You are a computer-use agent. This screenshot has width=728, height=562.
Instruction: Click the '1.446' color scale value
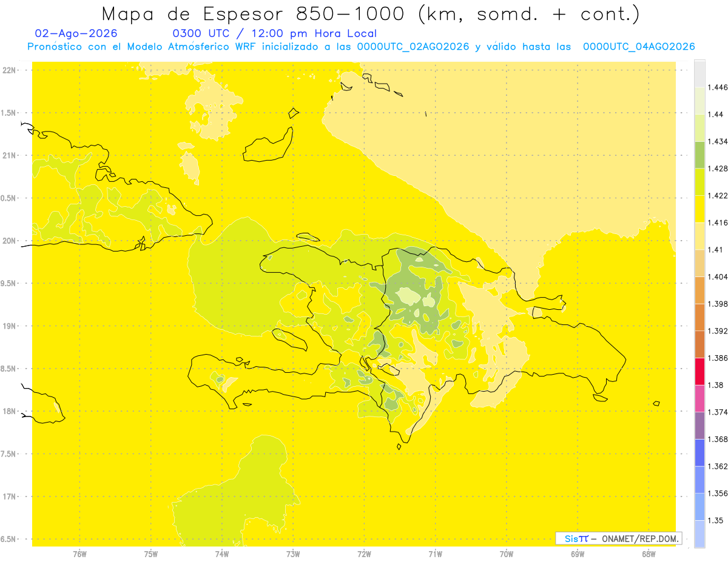[718, 88]
